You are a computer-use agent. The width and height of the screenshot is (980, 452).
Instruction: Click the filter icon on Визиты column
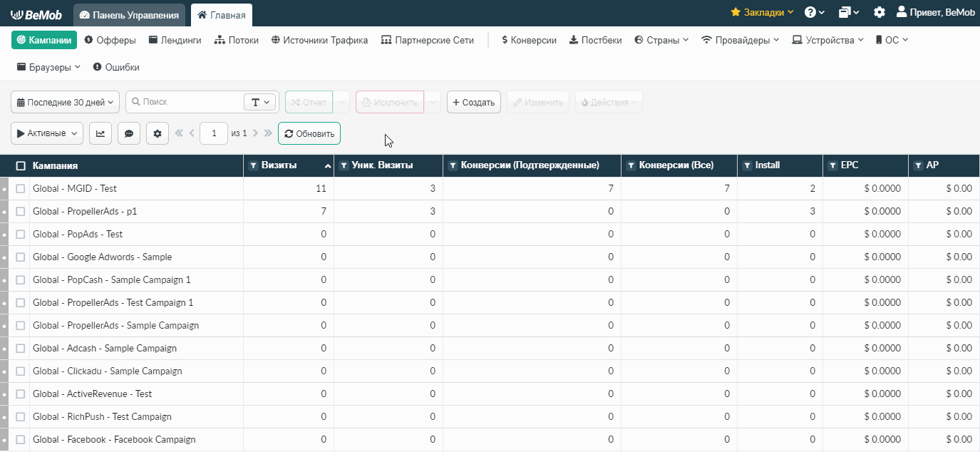tap(253, 165)
